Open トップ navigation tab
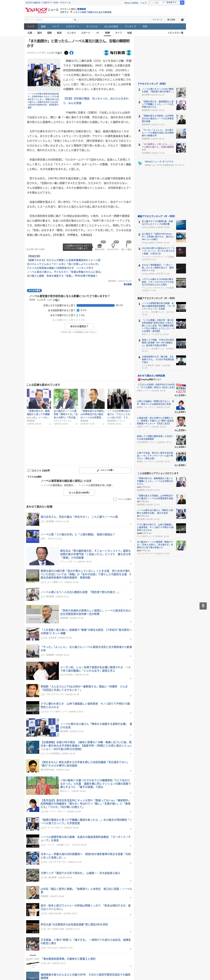210x980 pixels. 31,27
